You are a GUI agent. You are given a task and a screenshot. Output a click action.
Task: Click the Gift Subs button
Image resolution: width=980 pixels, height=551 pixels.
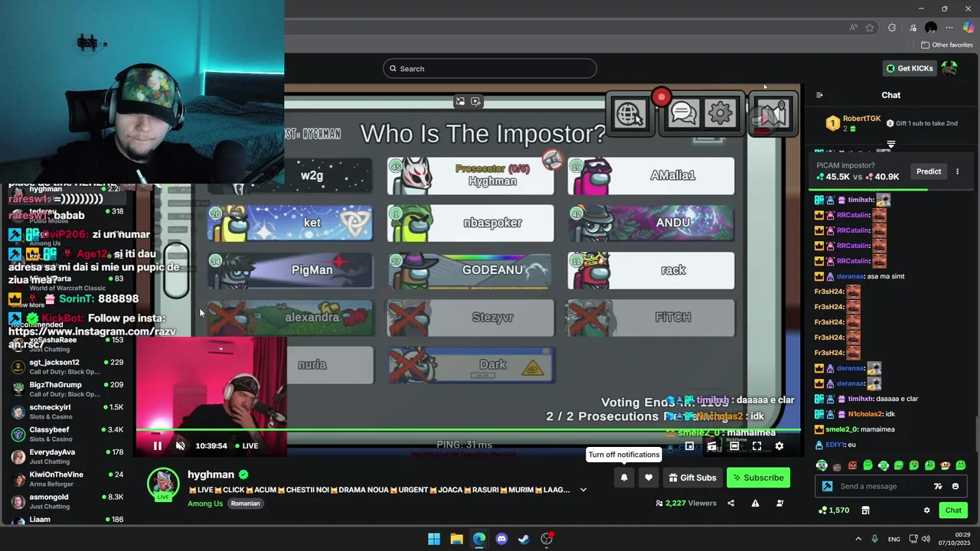click(692, 478)
